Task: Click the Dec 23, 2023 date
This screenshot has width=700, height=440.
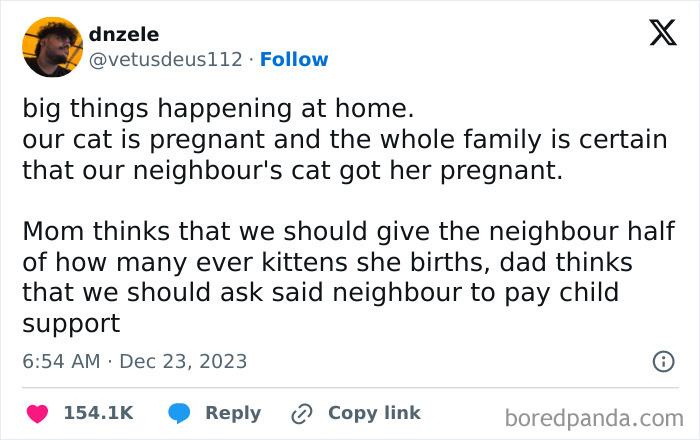Action: [183, 361]
